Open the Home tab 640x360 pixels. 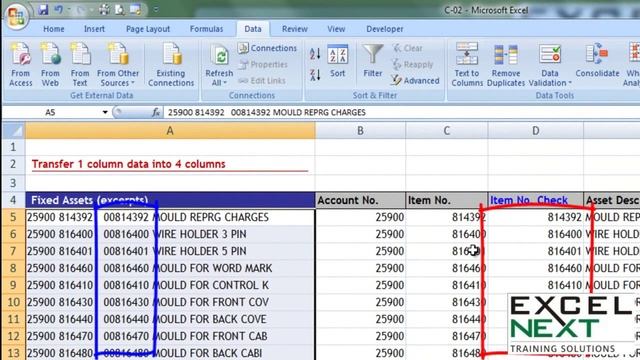pos(53,29)
